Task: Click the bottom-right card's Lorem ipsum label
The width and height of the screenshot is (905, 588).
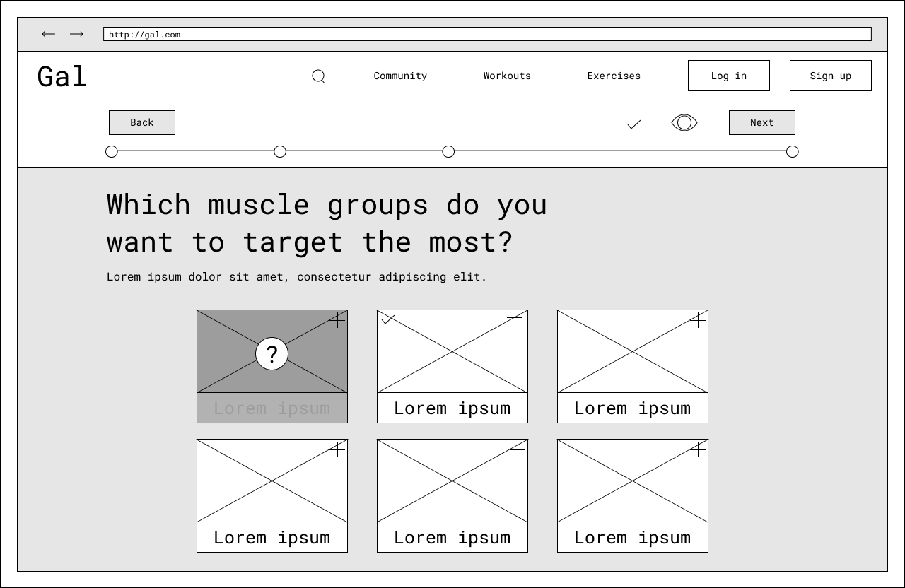Action: (633, 538)
